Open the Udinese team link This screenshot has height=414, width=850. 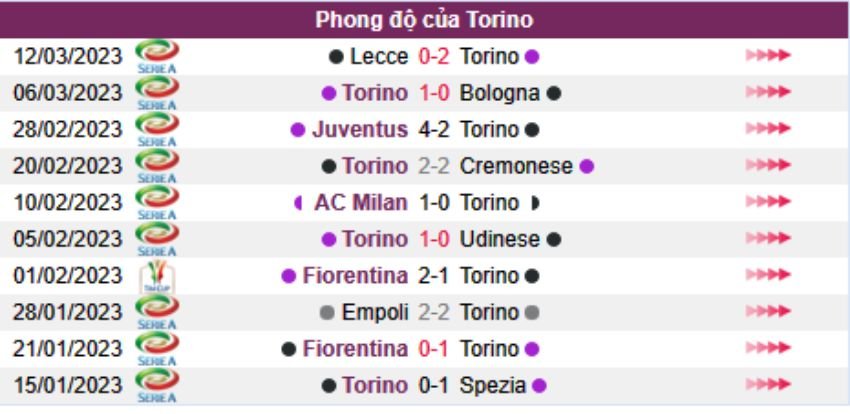(500, 240)
